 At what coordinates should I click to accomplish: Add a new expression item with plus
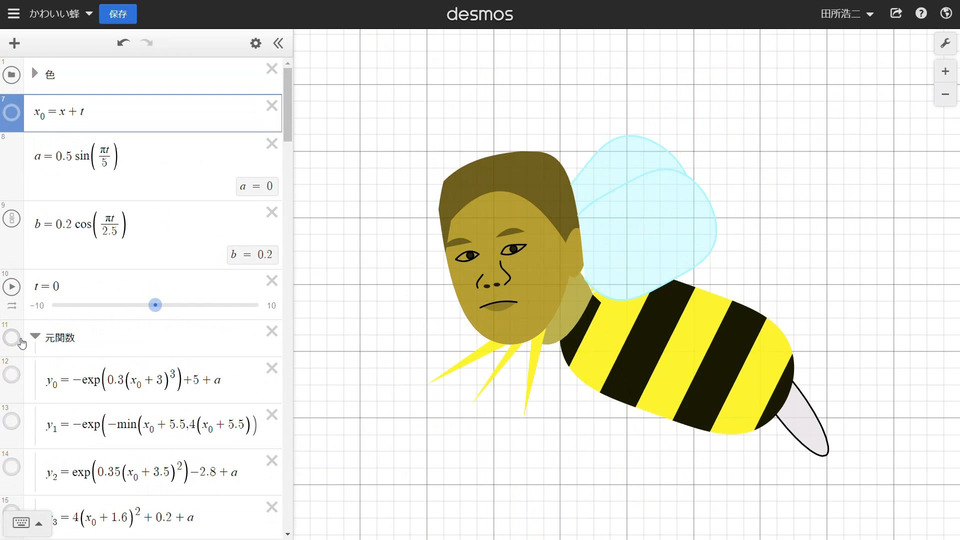pyautogui.click(x=14, y=43)
